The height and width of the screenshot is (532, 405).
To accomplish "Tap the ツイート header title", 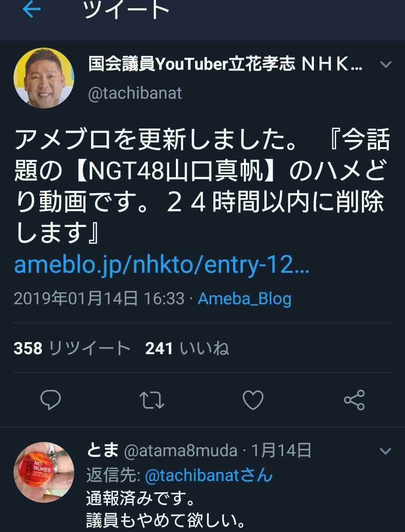I will click(x=126, y=10).
